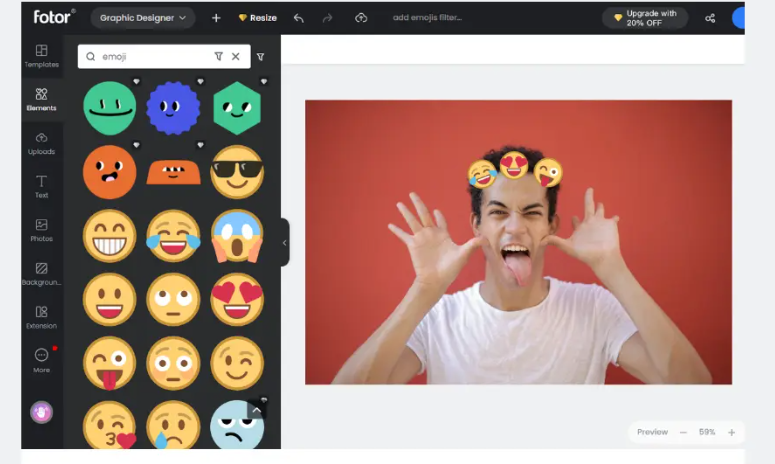The width and height of the screenshot is (775, 464).
Task: Clear the emoji search with X
Action: tap(236, 56)
